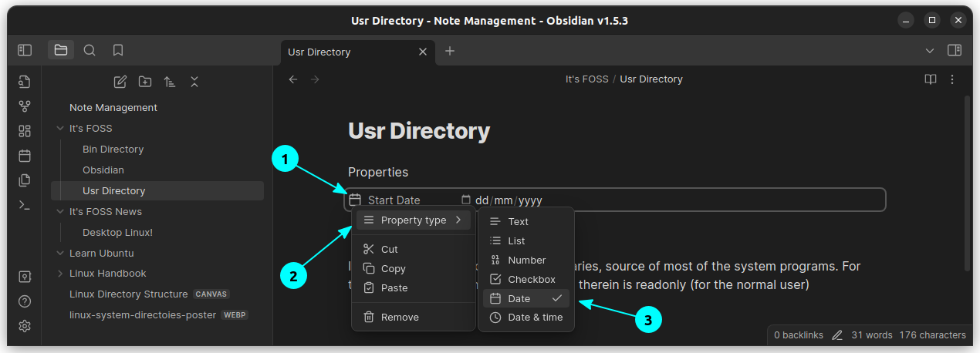Click the note's vertical scrollbar
The height and width of the screenshot is (353, 980).
click(967, 183)
